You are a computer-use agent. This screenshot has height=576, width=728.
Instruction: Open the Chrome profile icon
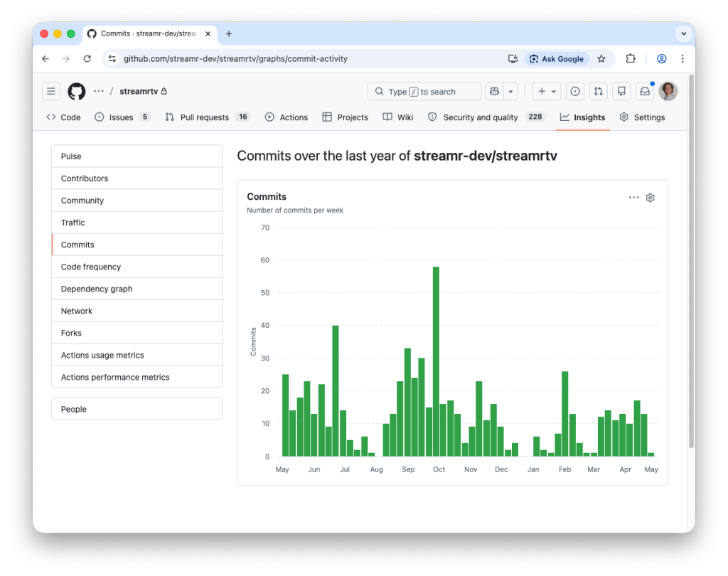tap(662, 58)
